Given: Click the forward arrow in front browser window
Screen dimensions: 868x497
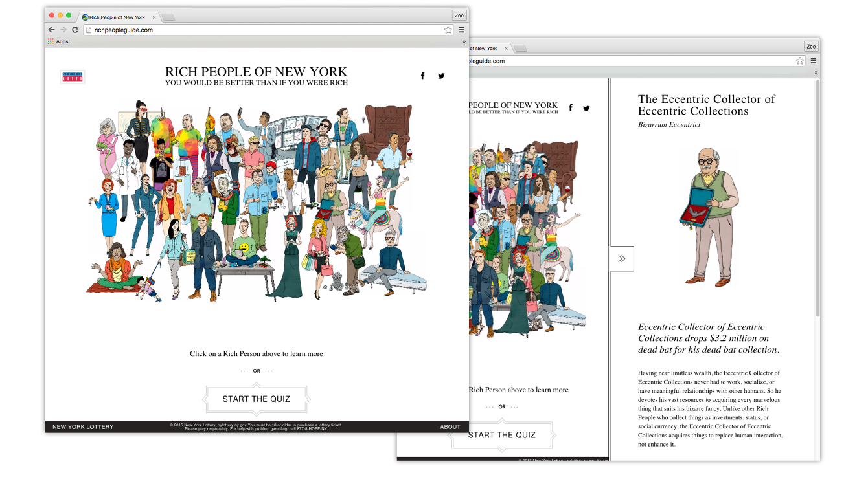Looking at the screenshot, I should pyautogui.click(x=63, y=30).
